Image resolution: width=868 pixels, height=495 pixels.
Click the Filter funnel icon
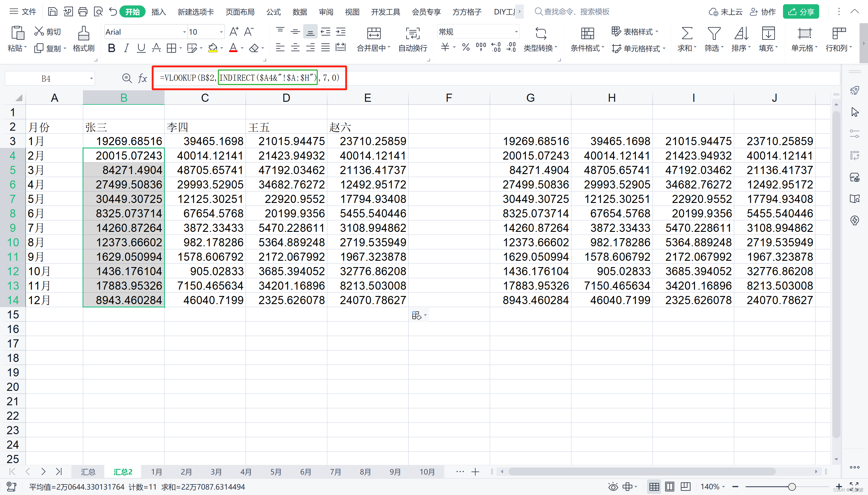click(713, 33)
